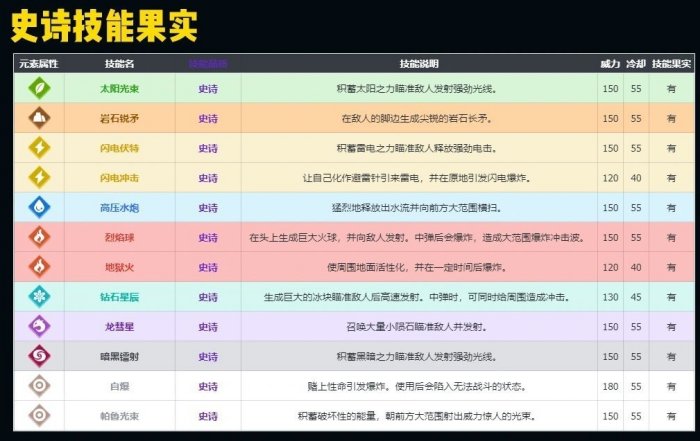Open the 高压水炮 skill name link

[120, 208]
